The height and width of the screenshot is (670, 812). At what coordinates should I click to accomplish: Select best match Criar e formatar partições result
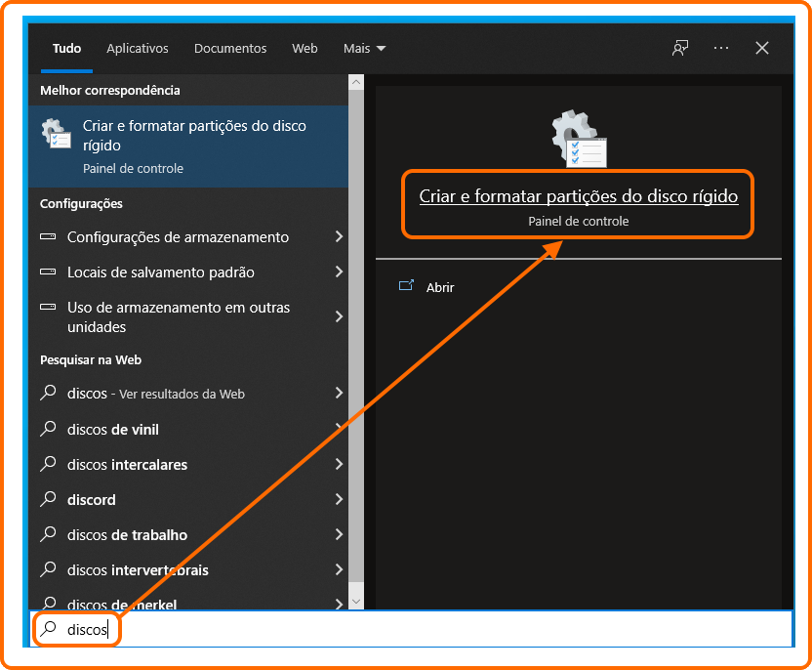coord(188,147)
